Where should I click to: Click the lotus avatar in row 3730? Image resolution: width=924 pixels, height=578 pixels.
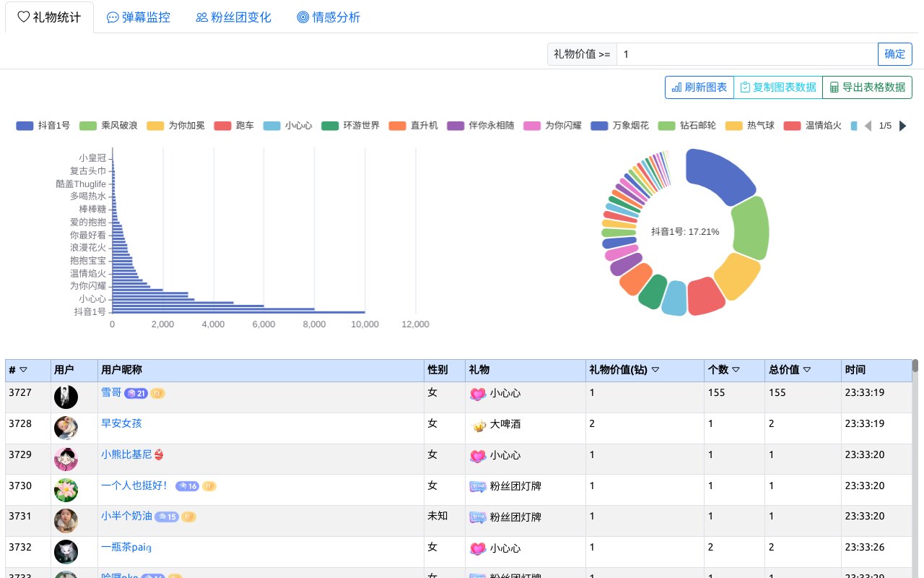click(66, 491)
